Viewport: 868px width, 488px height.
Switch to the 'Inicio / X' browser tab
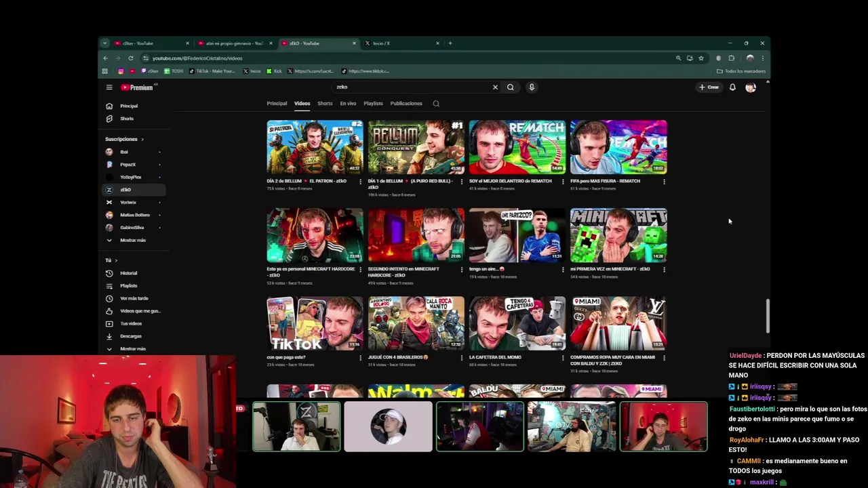401,43
